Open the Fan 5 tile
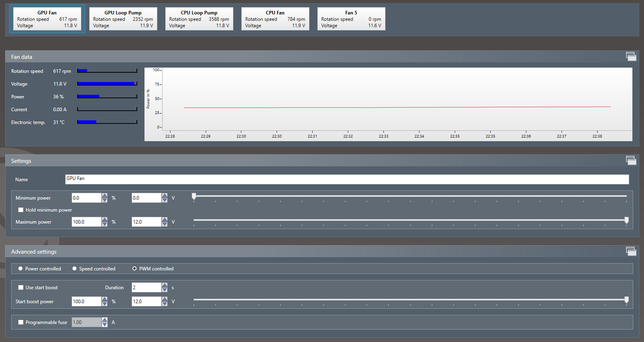 tap(351, 19)
